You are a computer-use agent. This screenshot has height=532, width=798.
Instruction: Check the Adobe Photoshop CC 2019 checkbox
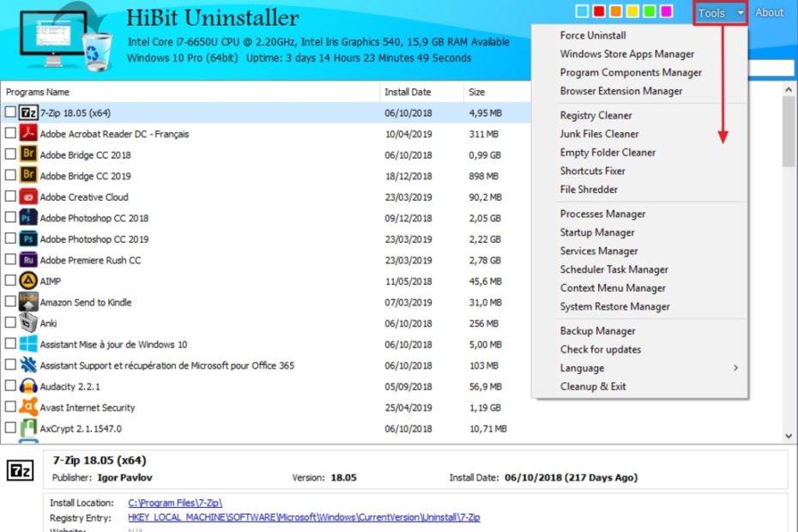coord(10,239)
